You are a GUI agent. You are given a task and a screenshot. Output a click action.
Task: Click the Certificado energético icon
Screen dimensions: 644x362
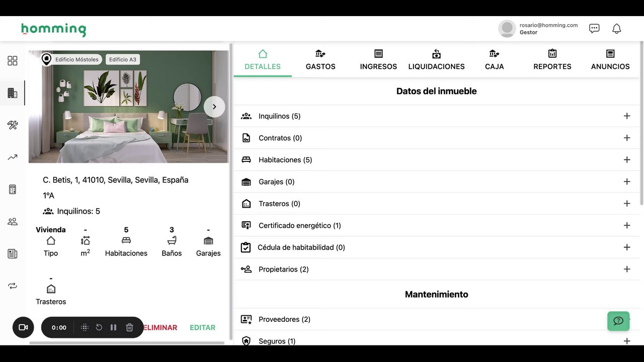pos(246,225)
